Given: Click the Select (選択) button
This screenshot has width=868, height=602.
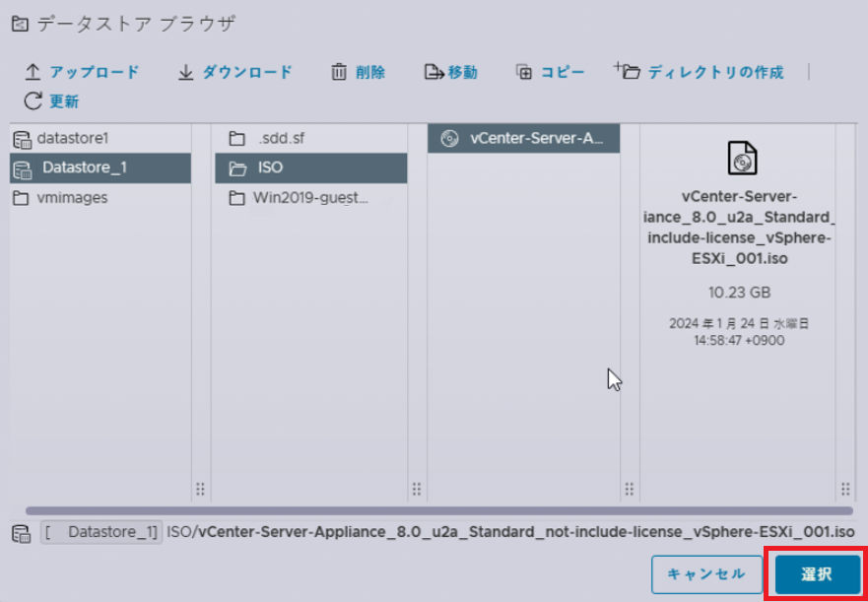Looking at the screenshot, I should (x=817, y=574).
